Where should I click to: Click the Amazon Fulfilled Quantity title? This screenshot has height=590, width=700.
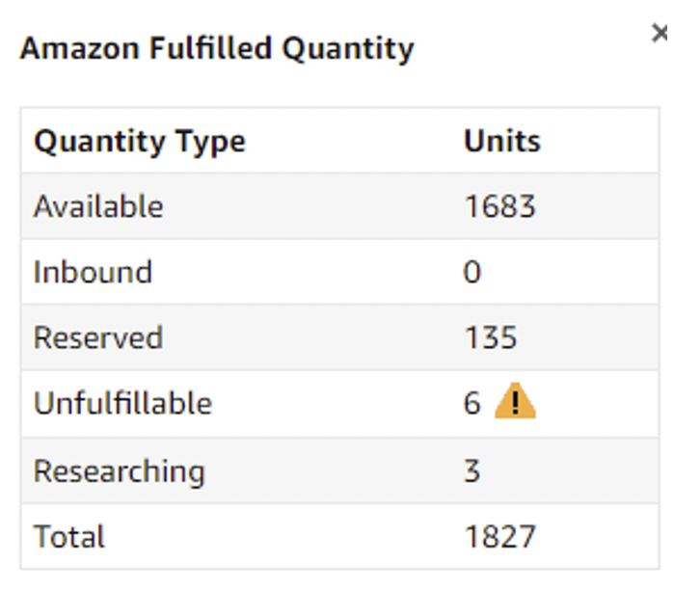tap(217, 48)
